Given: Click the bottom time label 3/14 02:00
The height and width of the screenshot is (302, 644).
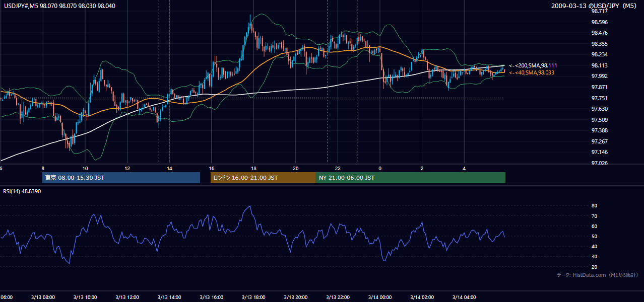Looking at the screenshot, I should click(x=422, y=297).
